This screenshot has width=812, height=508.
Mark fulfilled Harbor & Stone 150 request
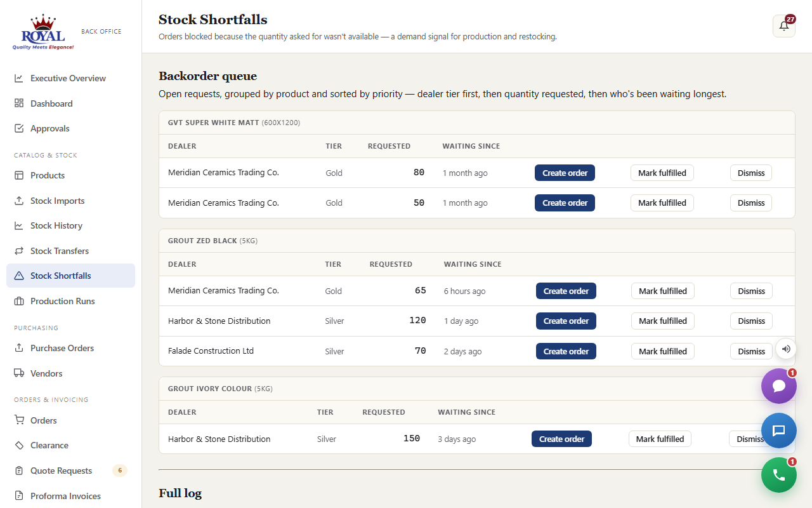click(660, 439)
